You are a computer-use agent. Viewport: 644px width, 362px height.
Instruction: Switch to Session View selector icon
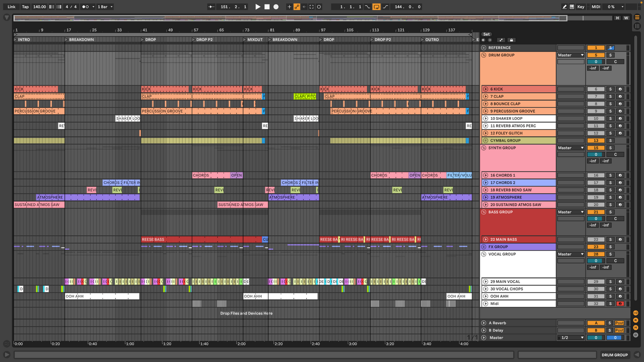click(637, 26)
